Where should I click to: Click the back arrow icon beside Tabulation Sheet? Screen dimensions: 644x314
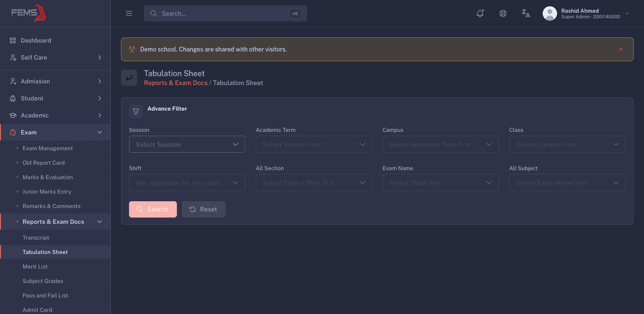129,78
